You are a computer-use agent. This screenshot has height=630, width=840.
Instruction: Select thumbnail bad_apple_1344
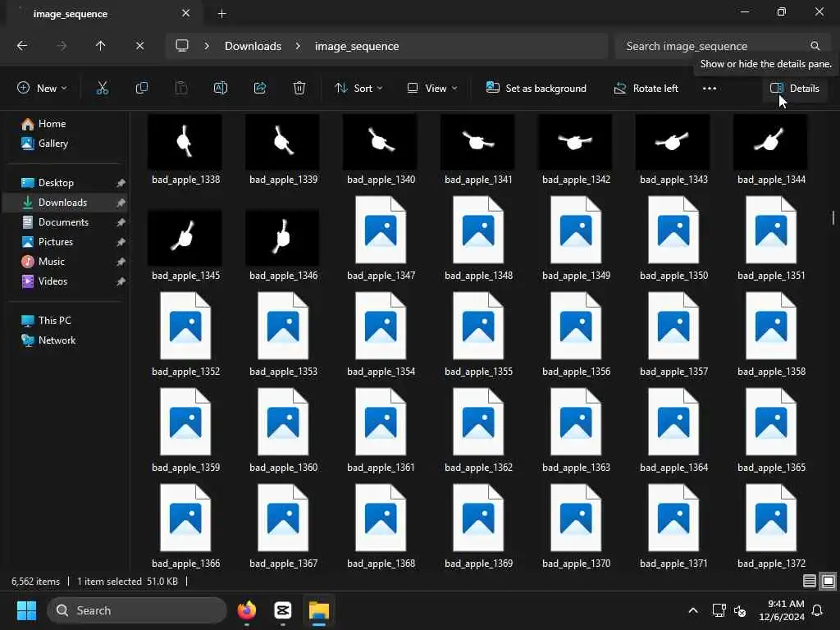[x=770, y=143]
